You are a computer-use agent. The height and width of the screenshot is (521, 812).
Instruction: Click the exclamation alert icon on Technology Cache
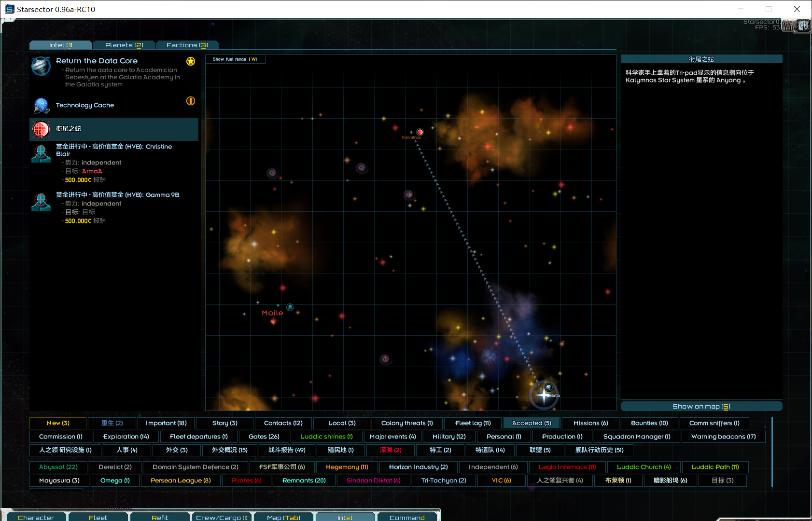(x=191, y=101)
